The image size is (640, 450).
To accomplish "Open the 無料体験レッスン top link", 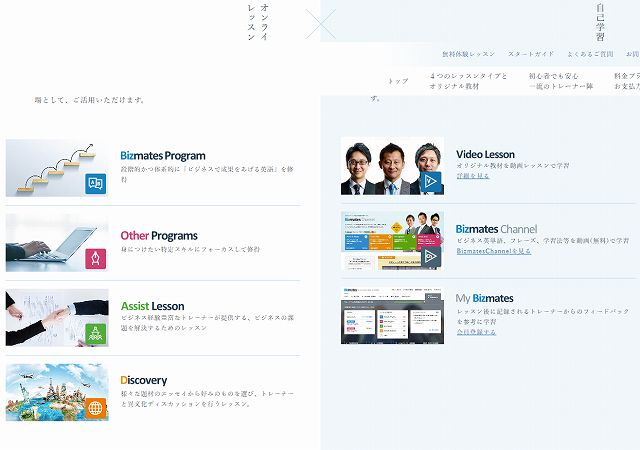I will (x=468, y=54).
